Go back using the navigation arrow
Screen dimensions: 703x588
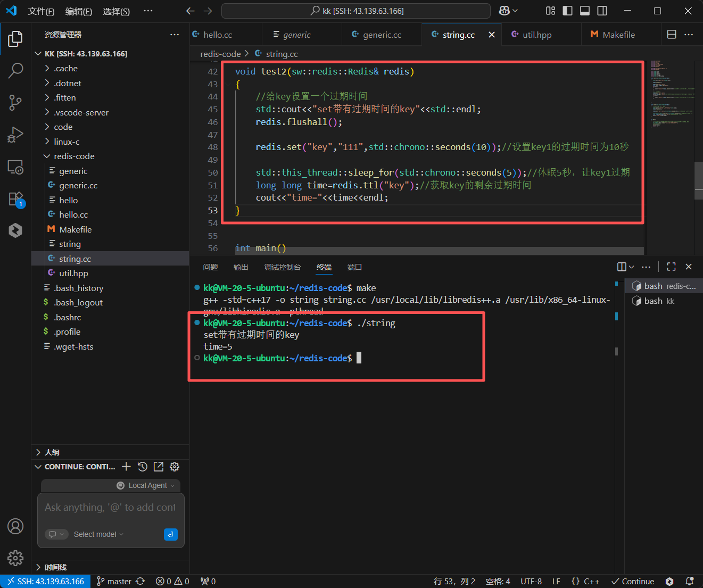[190, 11]
